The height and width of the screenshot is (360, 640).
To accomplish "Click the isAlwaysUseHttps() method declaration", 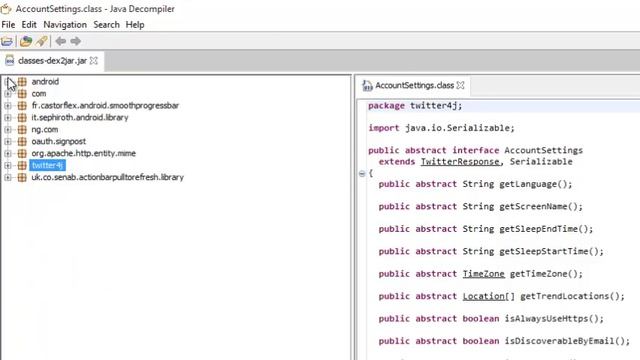I will (491, 319).
